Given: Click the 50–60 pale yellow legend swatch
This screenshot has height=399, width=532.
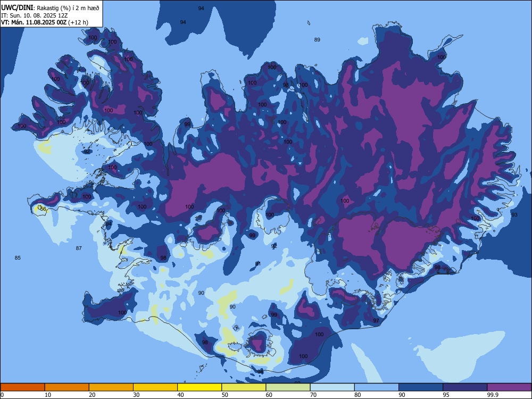Looking at the screenshot, I should tap(244, 387).
